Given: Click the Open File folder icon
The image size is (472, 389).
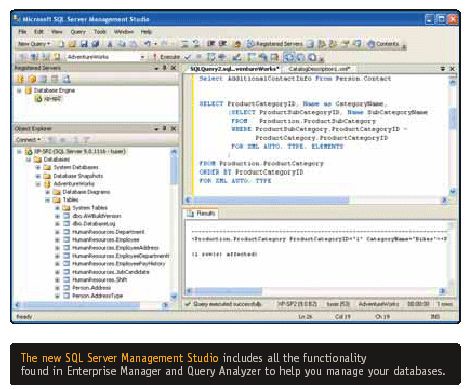Looking at the screenshot, I should [72, 44].
